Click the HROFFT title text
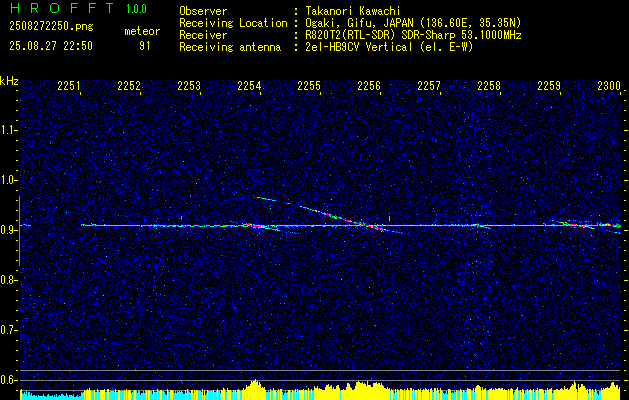Screen dimensions: 629x400 [61, 8]
